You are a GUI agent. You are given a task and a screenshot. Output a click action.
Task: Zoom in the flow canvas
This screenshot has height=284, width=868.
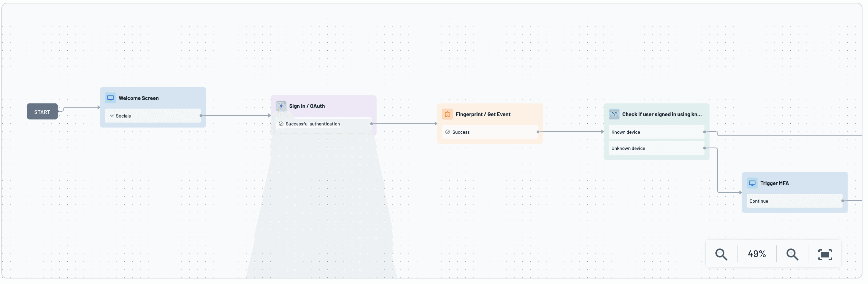click(792, 254)
